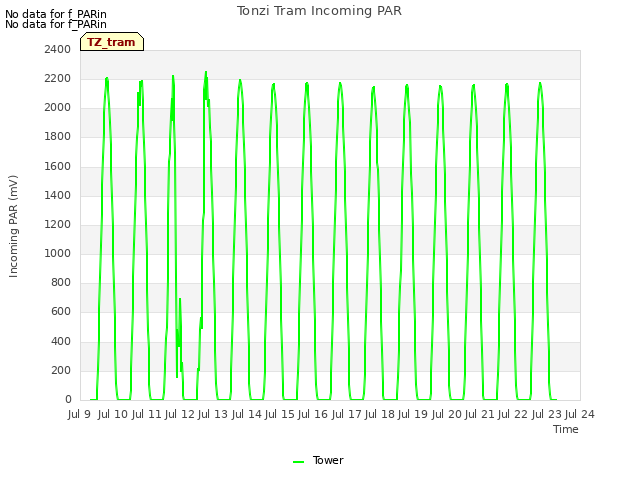640x480 pixels.
Task: Click the 1200 y-axis tick value
Action: [x=58, y=224]
